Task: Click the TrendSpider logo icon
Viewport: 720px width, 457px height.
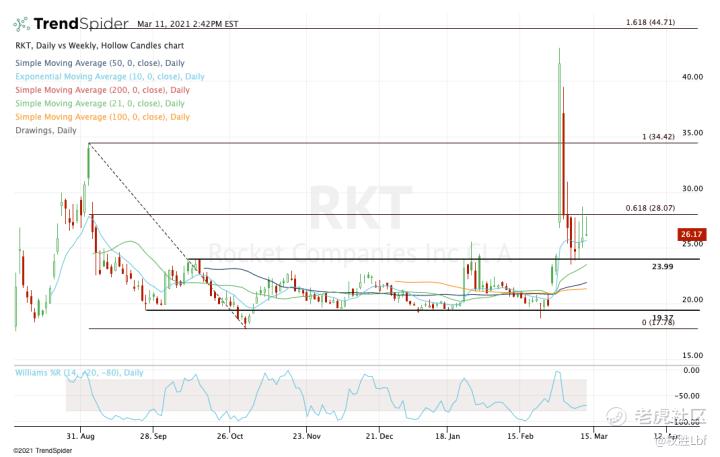Action: (x=21, y=24)
